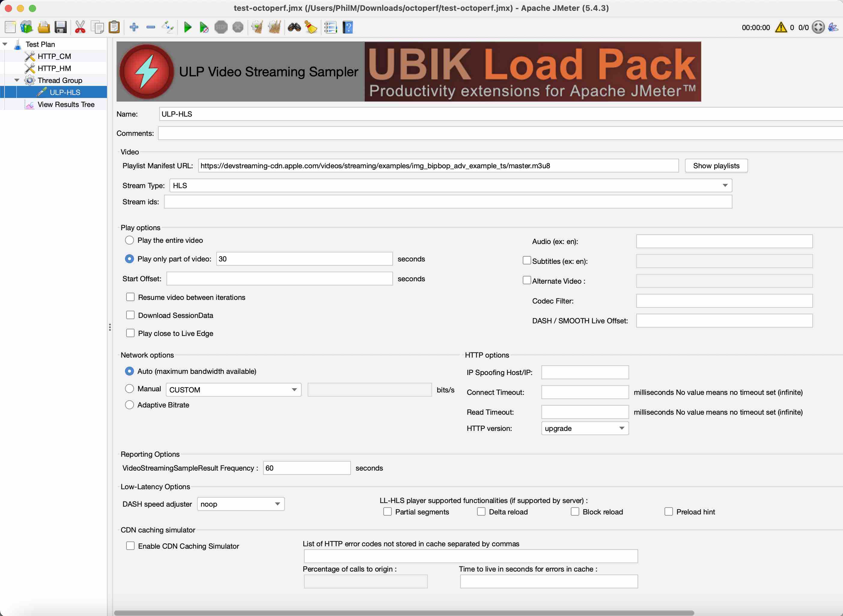Select ULP-HLS sampler in tree
Screen dimensions: 843x616
[65, 92]
